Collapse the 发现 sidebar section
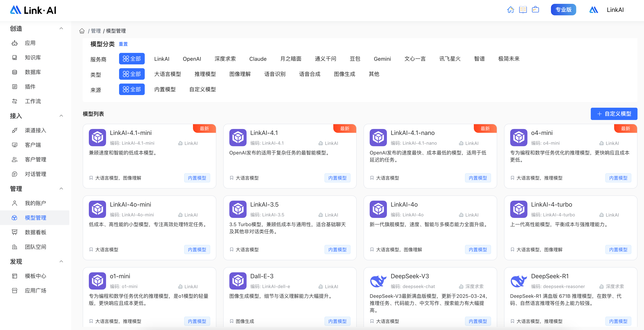The height and width of the screenshot is (330, 644). 61,261
